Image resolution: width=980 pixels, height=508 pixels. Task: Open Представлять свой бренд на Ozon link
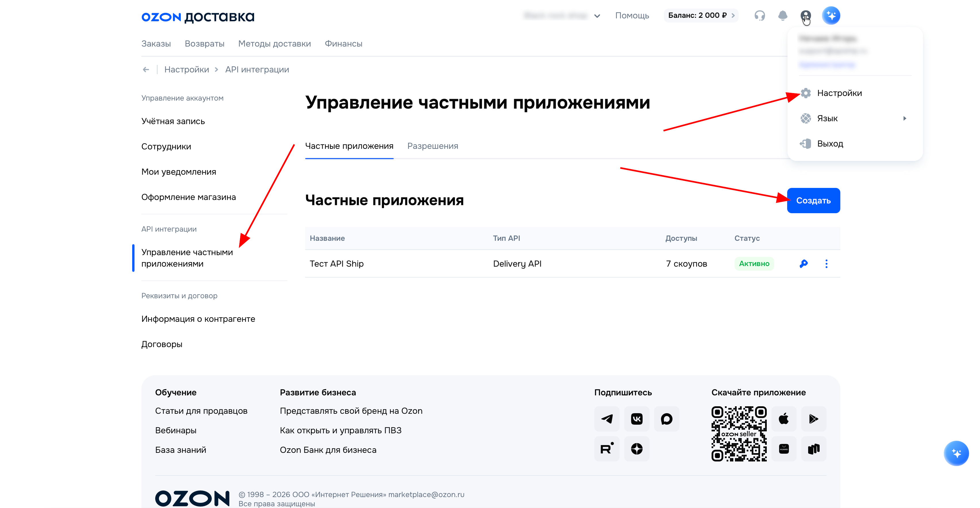(x=351, y=411)
